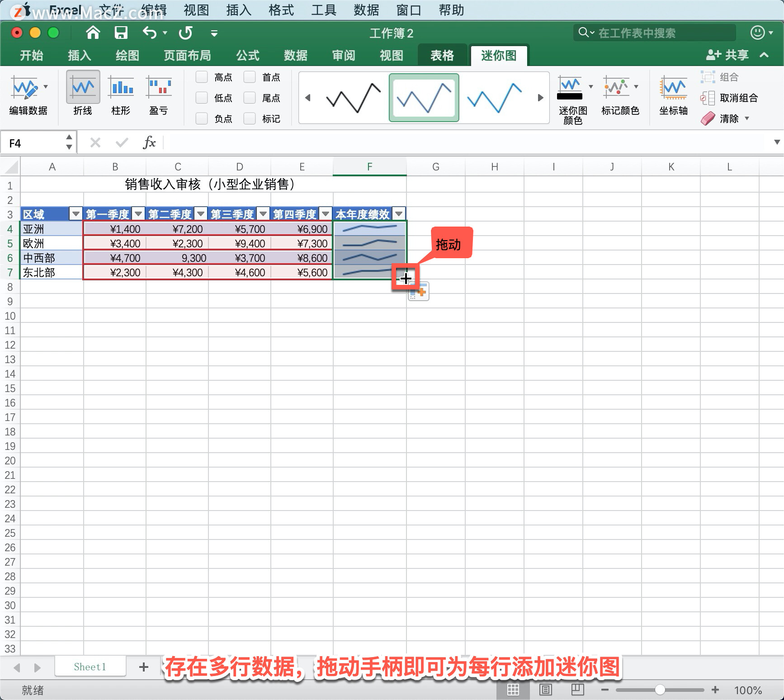Enable the Last Point checkbox
The image size is (784, 700).
[250, 98]
